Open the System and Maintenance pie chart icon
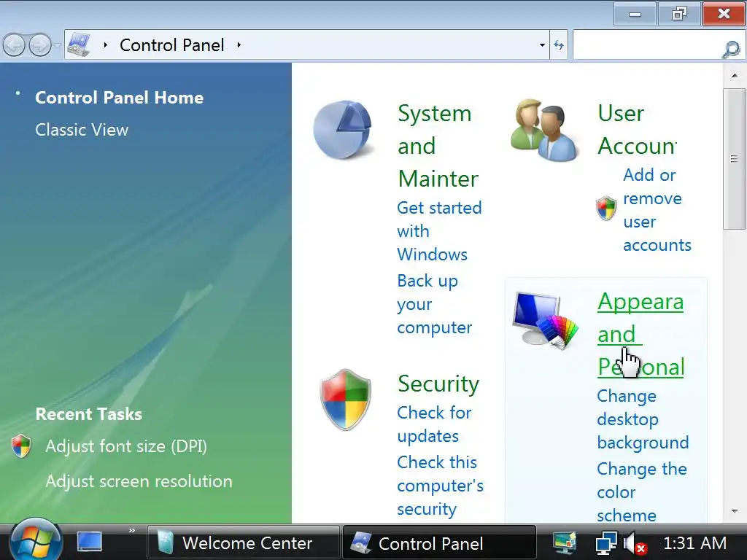This screenshot has width=747, height=560. (343, 130)
